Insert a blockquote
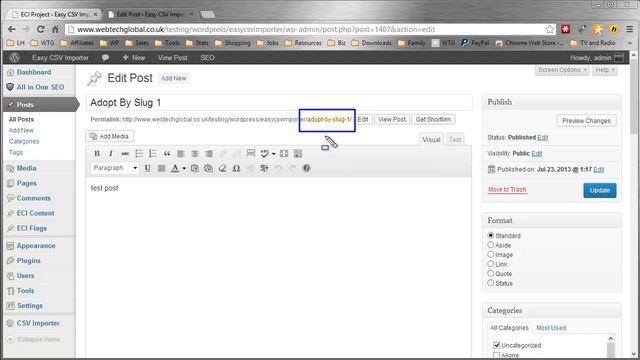 (167, 153)
